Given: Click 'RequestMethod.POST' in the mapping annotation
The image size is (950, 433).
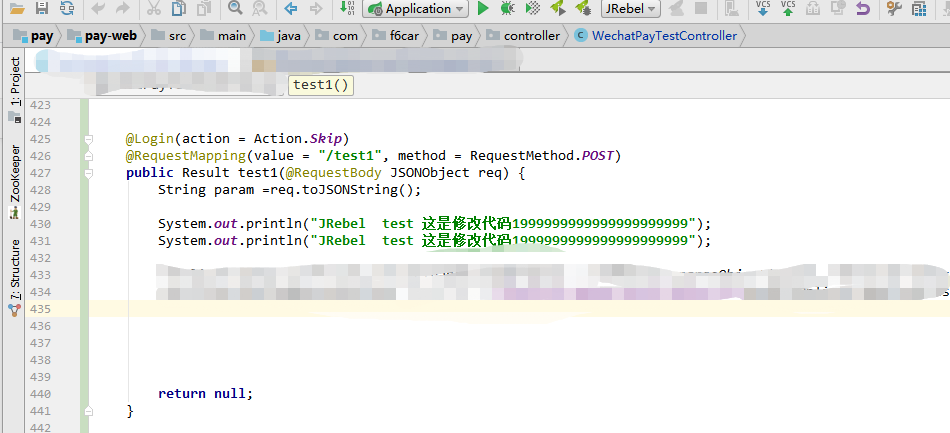Looking at the screenshot, I should [x=542, y=156].
